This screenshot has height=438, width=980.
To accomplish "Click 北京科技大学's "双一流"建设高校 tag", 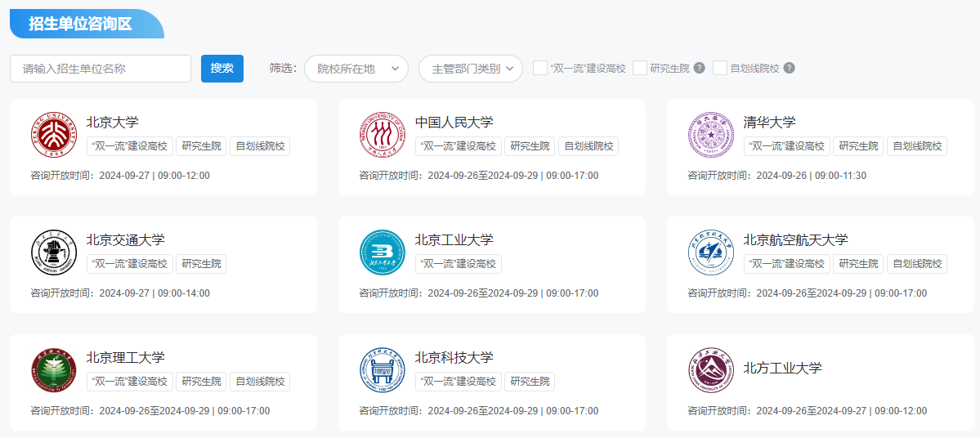I will pos(459,381).
